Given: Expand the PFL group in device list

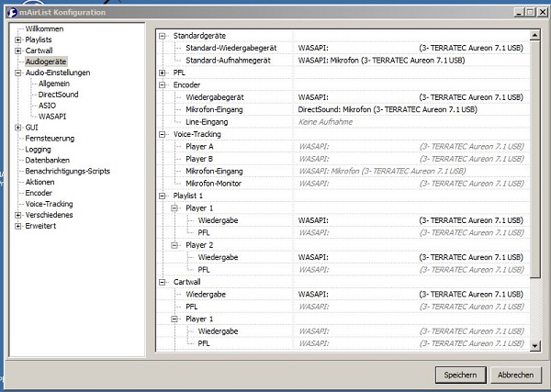Looking at the screenshot, I should pos(163,72).
